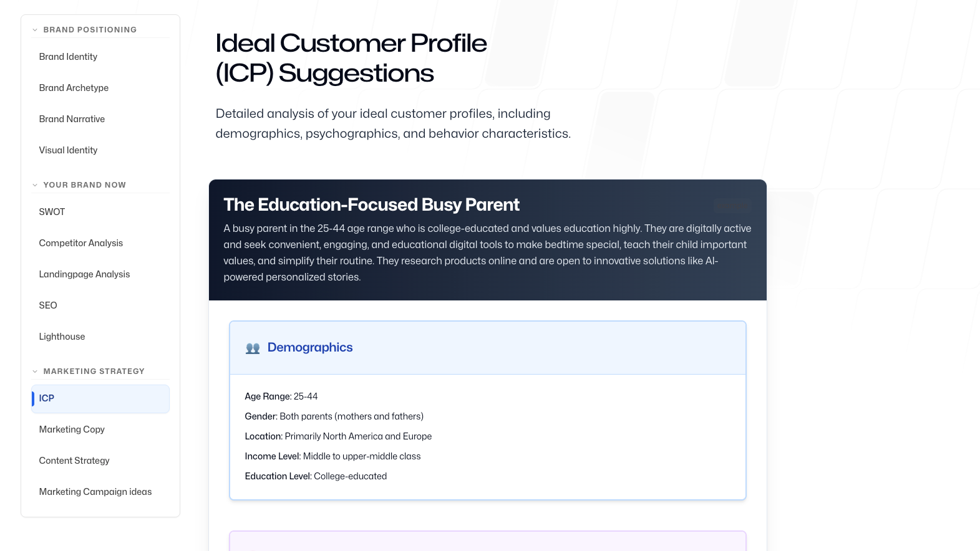Click the Demographics people icon
This screenshot has height=551, width=980.
click(x=253, y=348)
